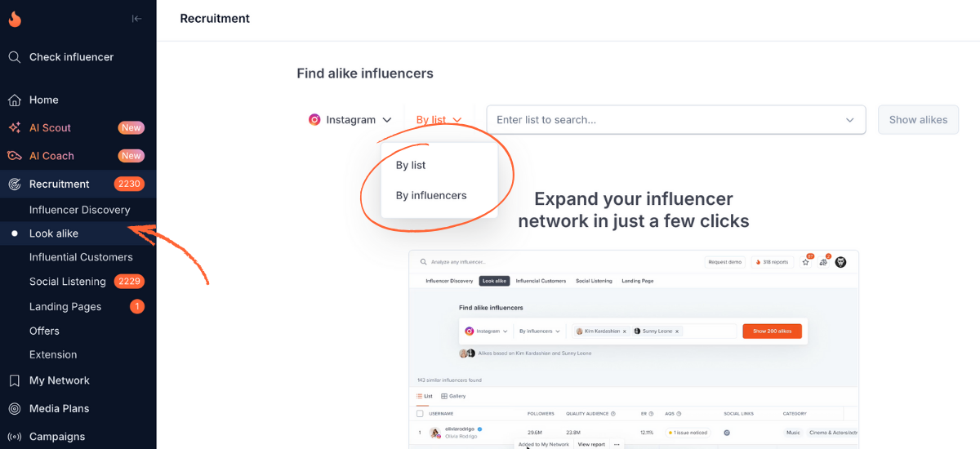Click the flame logo icon
The image size is (980, 449).
(x=15, y=19)
